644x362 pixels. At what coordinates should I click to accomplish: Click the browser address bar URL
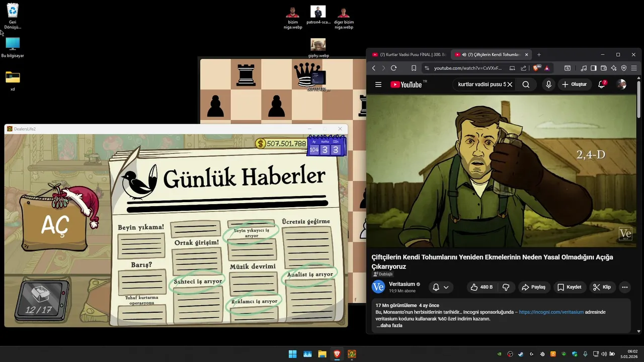468,68
